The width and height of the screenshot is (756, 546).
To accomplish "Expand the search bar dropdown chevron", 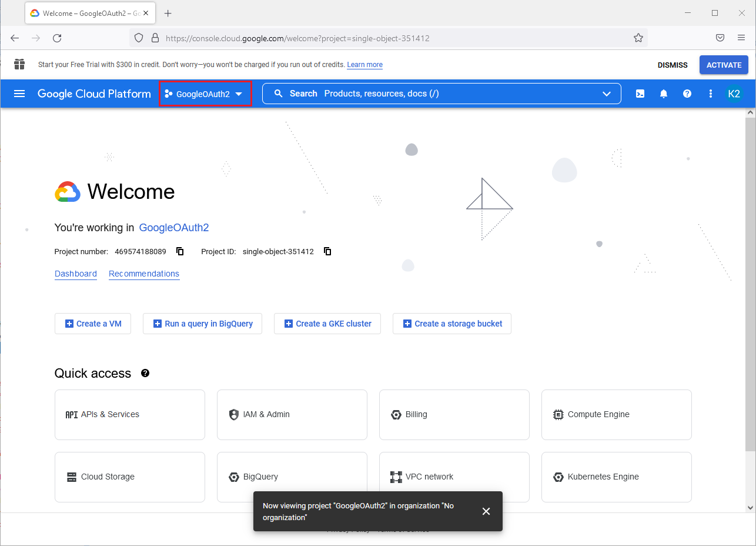I will pyautogui.click(x=607, y=94).
